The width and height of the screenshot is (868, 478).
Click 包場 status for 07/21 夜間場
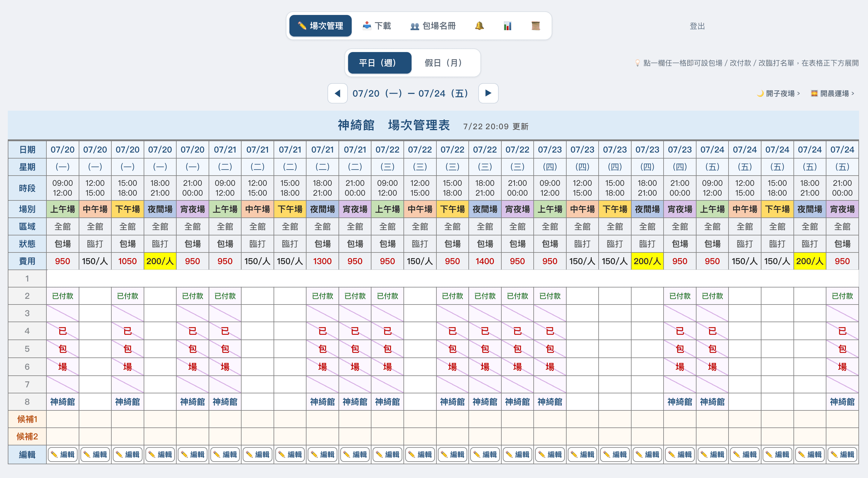[322, 243]
